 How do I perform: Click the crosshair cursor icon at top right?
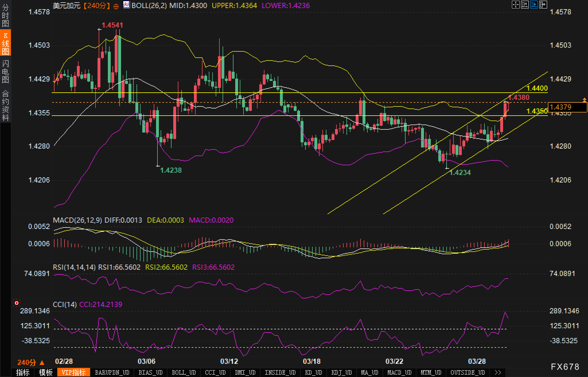click(x=515, y=5)
